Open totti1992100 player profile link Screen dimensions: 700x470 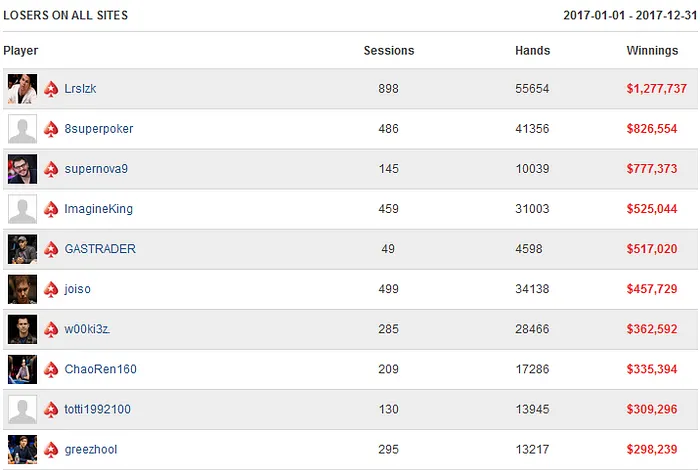click(97, 409)
